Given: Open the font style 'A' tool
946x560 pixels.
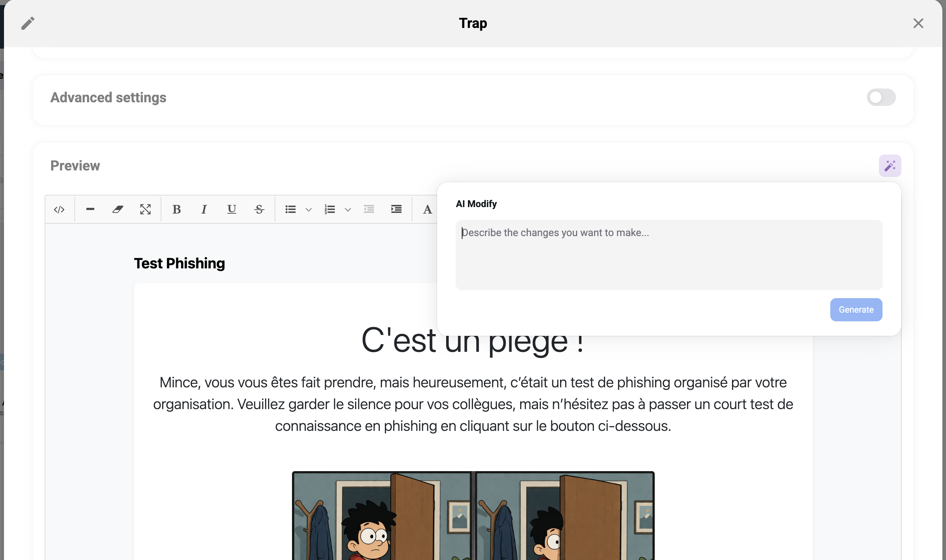Looking at the screenshot, I should click(427, 209).
